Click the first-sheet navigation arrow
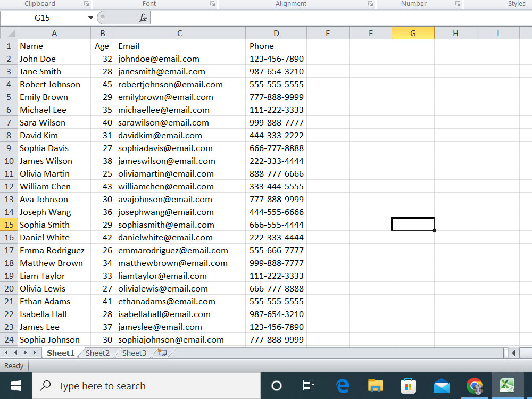This screenshot has width=532, height=399. 5,353
